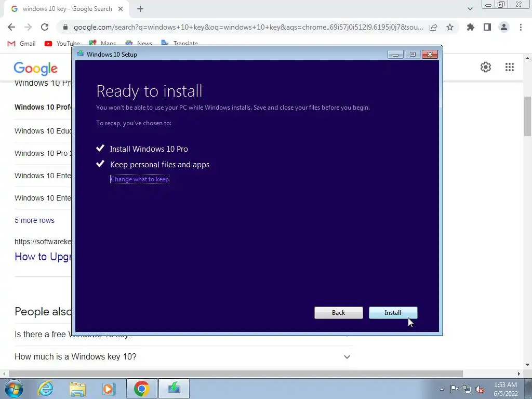Click the network tray icon
This screenshot has height=399, width=532.
[x=467, y=389]
